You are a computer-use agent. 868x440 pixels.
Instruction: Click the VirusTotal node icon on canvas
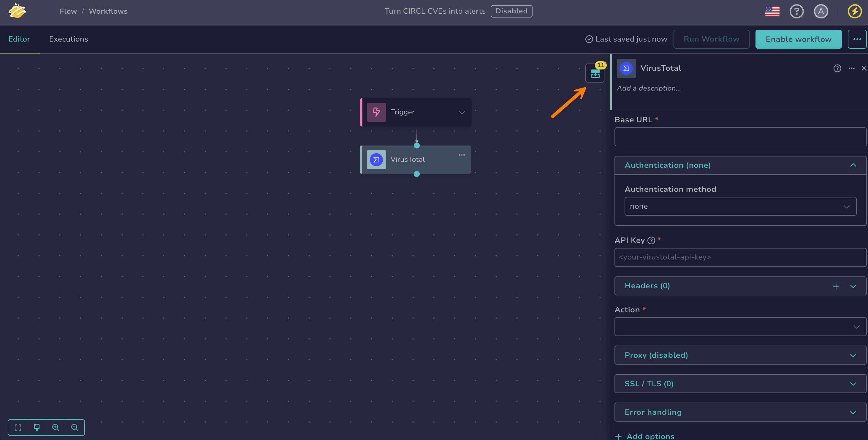click(376, 159)
